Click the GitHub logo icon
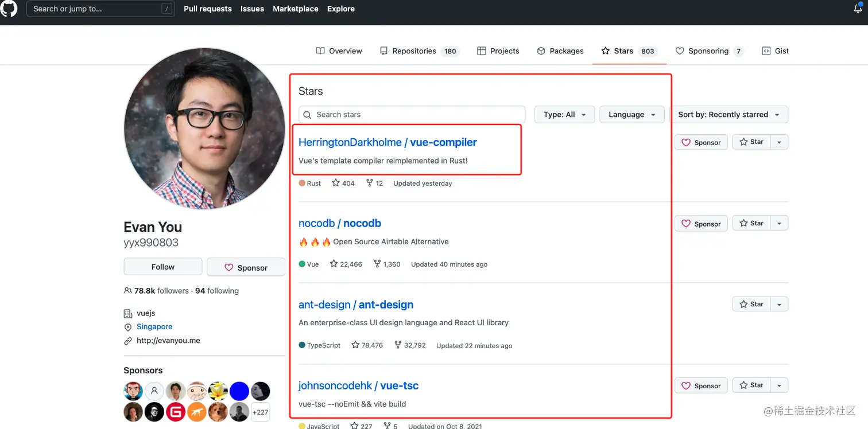This screenshot has height=429, width=868. click(9, 9)
